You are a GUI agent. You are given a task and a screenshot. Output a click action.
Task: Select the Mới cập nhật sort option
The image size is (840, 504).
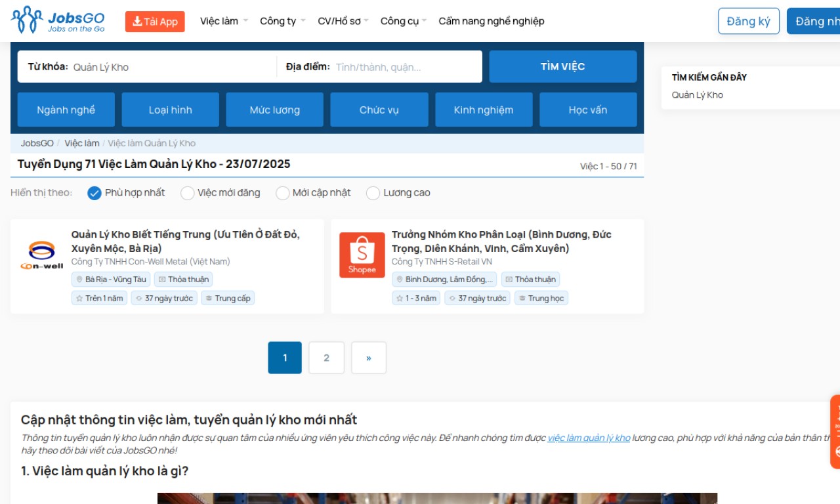click(314, 193)
